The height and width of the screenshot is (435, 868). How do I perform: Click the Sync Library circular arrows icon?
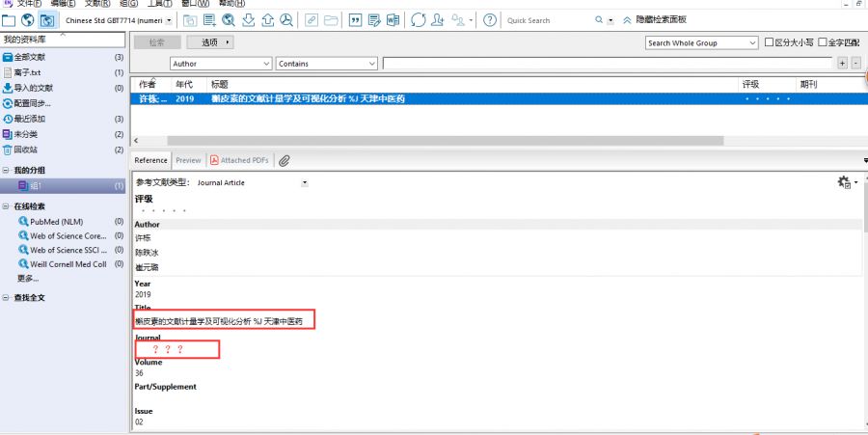[418, 20]
